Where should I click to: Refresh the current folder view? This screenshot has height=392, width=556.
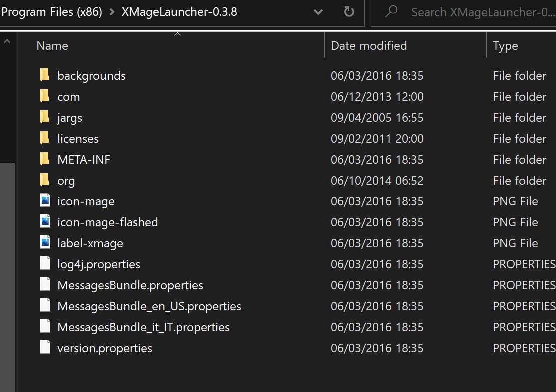tap(349, 12)
